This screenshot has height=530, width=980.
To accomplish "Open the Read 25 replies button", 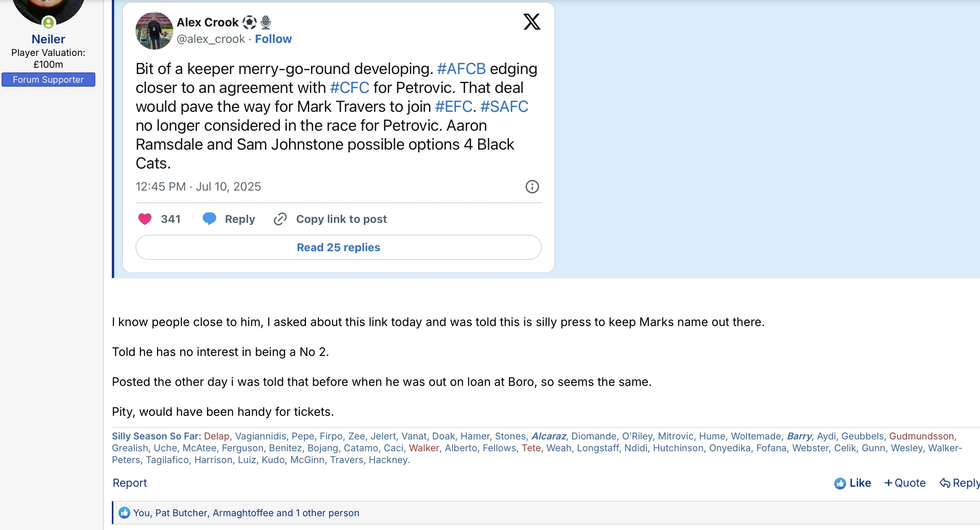I will point(338,247).
